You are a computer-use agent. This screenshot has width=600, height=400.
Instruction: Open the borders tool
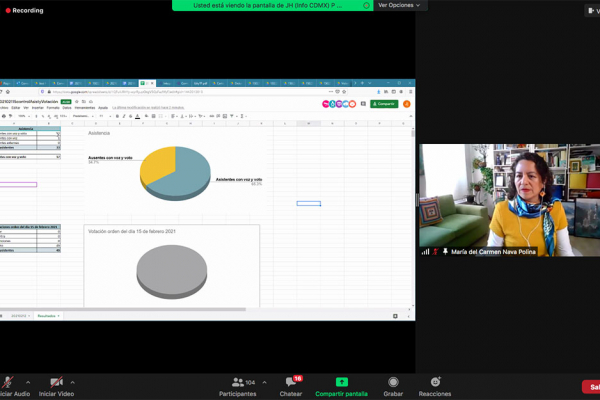click(153, 116)
